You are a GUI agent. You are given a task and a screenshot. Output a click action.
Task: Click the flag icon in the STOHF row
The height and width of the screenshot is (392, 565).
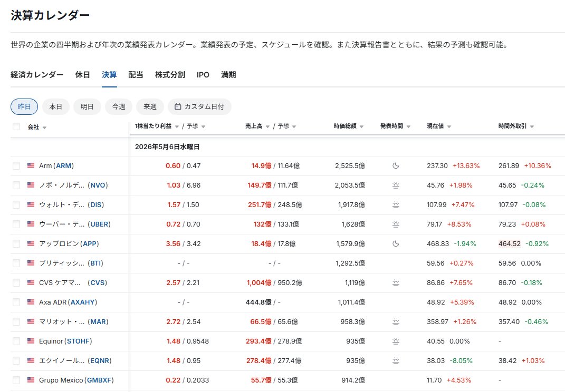pos(31,341)
